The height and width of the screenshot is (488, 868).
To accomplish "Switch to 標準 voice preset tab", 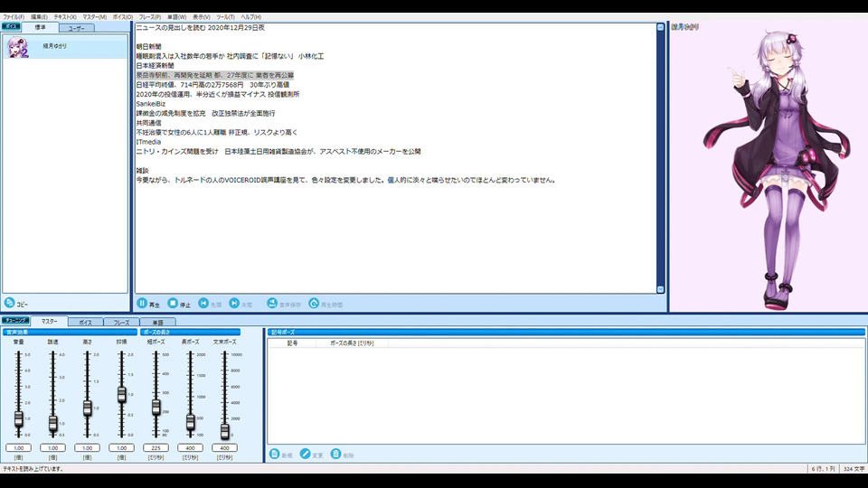I will tap(40, 27).
